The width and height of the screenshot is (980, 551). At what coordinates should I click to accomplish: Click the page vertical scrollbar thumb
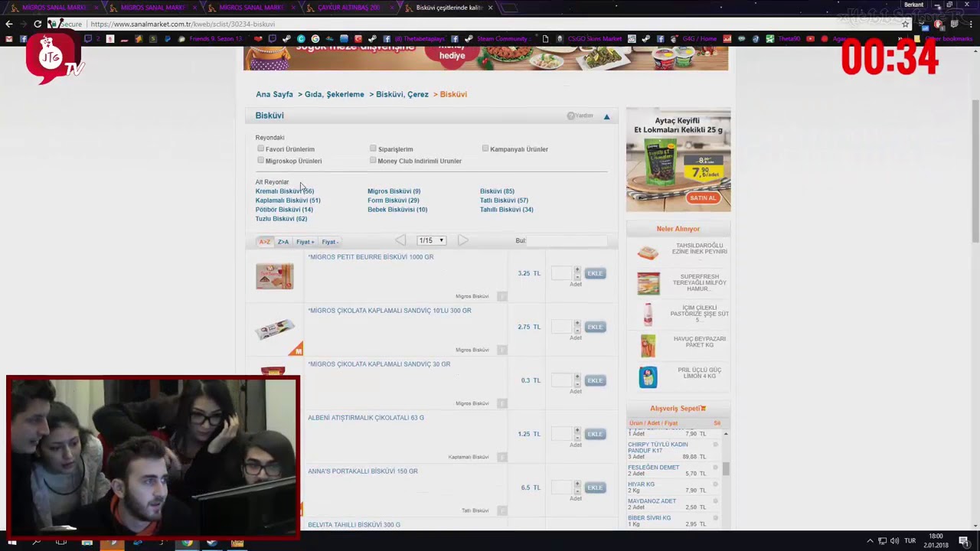[x=975, y=171]
